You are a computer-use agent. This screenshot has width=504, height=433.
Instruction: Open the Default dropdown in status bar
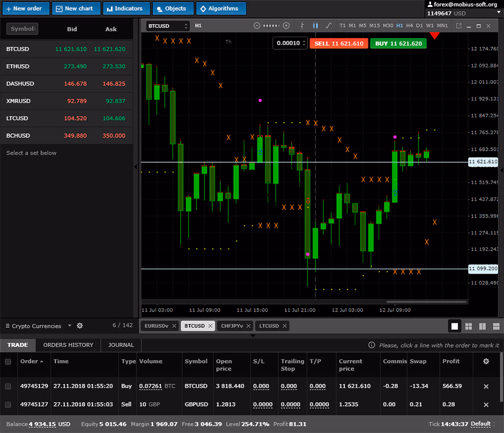[483, 424]
